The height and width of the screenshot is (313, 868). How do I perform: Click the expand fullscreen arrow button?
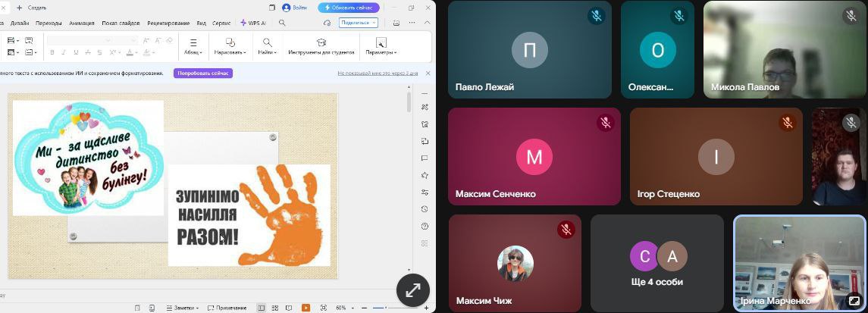[x=413, y=290]
